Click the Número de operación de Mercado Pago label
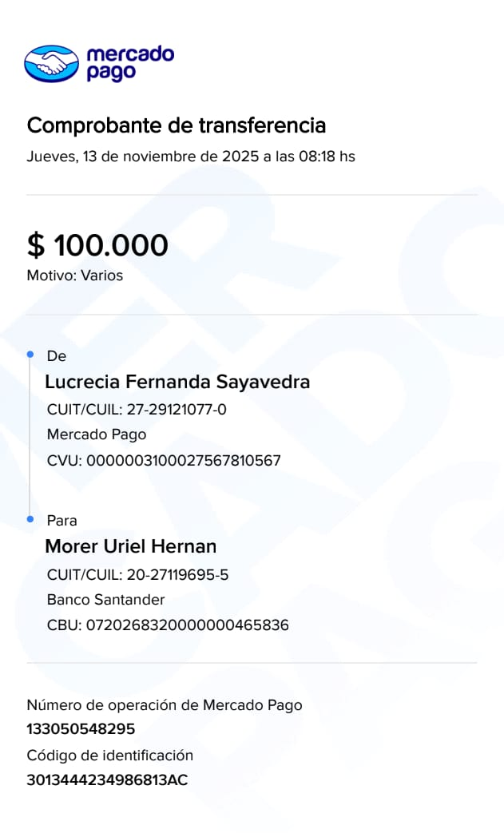Viewport: 504px width, 837px height. (x=165, y=705)
